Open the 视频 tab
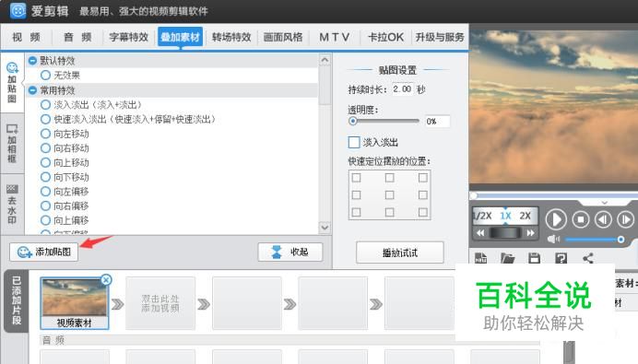The height and width of the screenshot is (364, 638). tap(26, 37)
